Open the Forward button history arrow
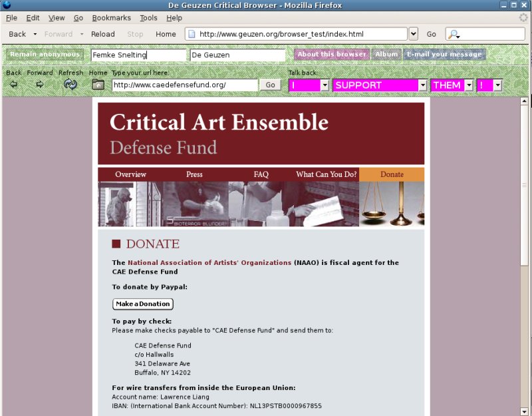Viewport: 532px width, 416px height. point(82,34)
